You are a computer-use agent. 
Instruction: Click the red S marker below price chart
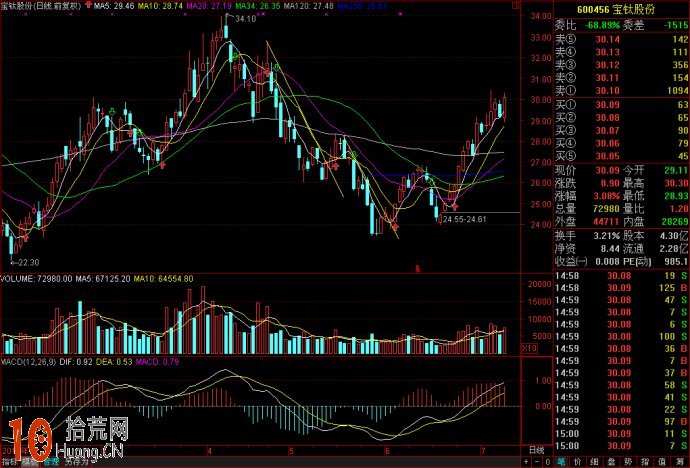pyautogui.click(x=418, y=269)
